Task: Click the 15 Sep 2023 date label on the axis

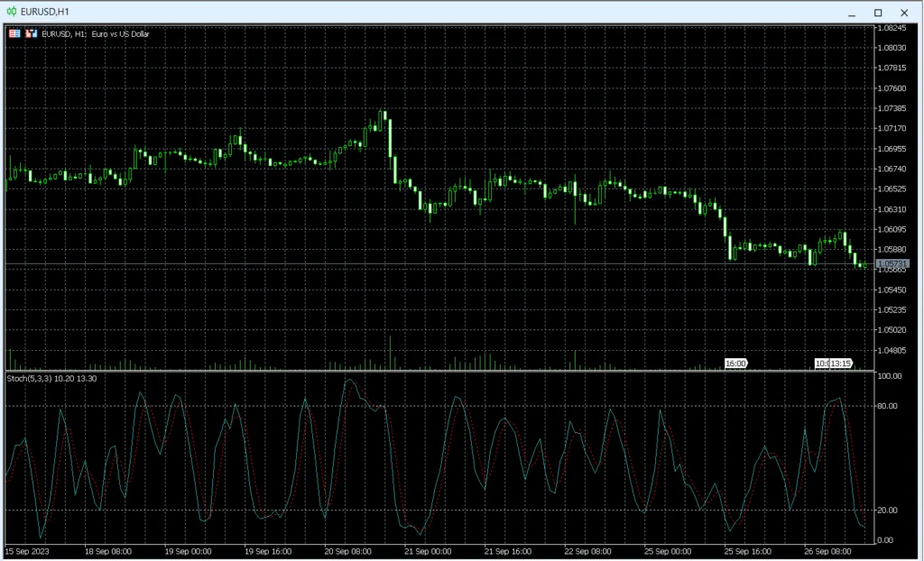Action: [29, 550]
